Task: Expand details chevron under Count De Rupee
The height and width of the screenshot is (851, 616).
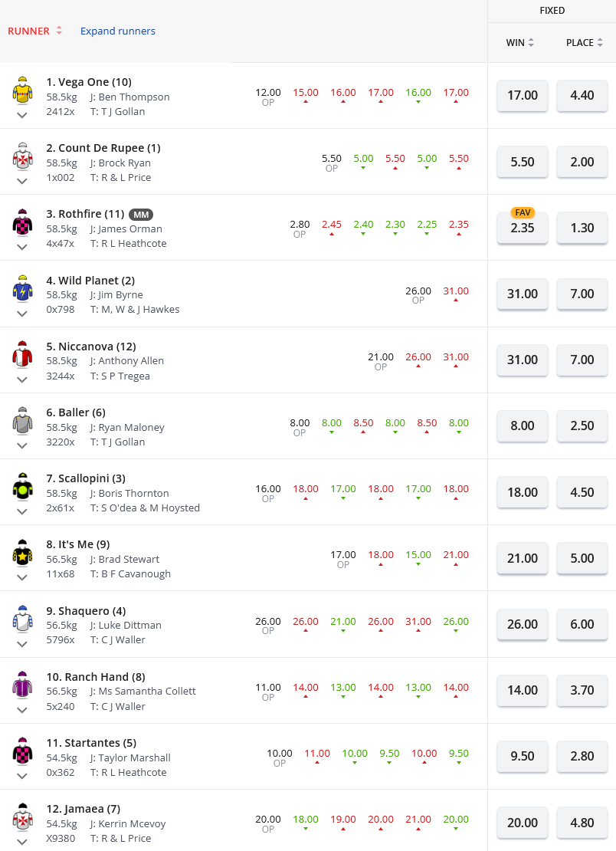Action: tap(22, 181)
